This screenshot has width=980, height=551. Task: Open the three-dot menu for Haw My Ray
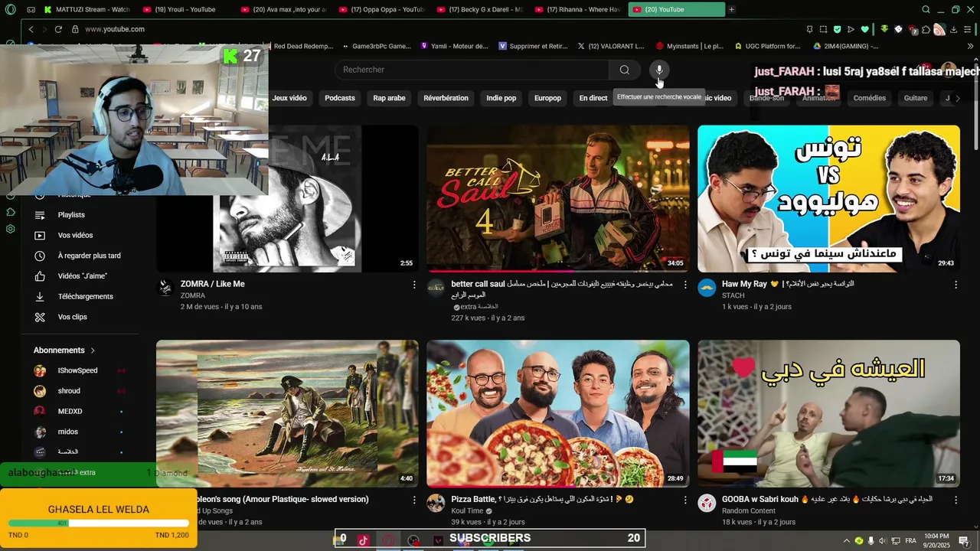coord(955,285)
